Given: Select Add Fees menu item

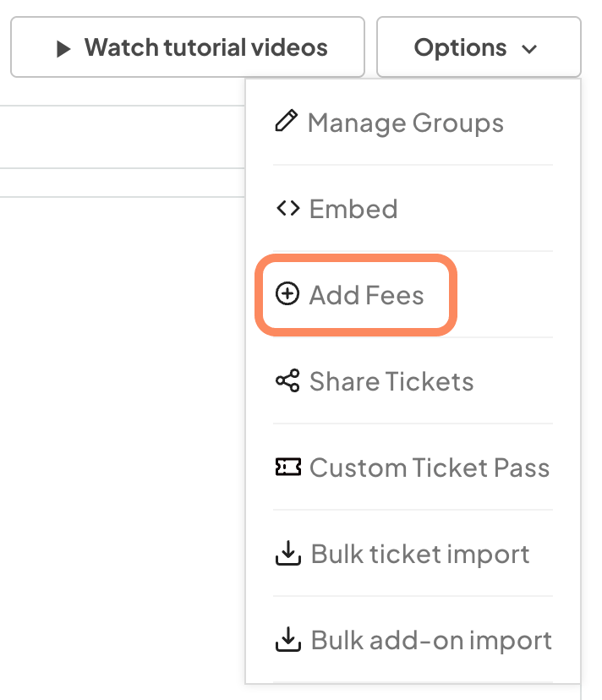Looking at the screenshot, I should click(367, 296).
